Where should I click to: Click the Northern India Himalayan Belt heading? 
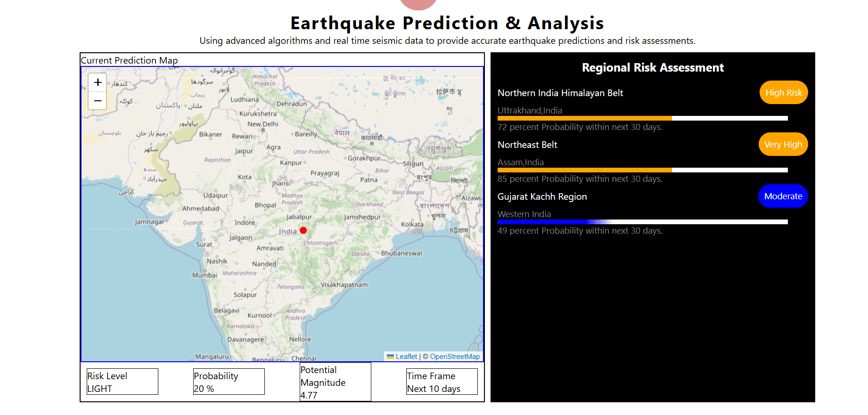560,93
